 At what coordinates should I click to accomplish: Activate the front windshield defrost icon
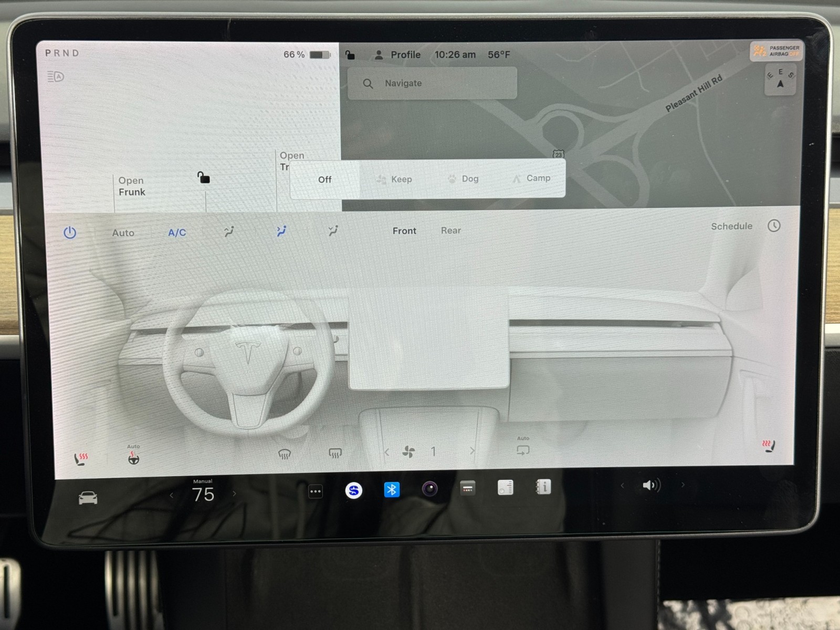(x=284, y=454)
